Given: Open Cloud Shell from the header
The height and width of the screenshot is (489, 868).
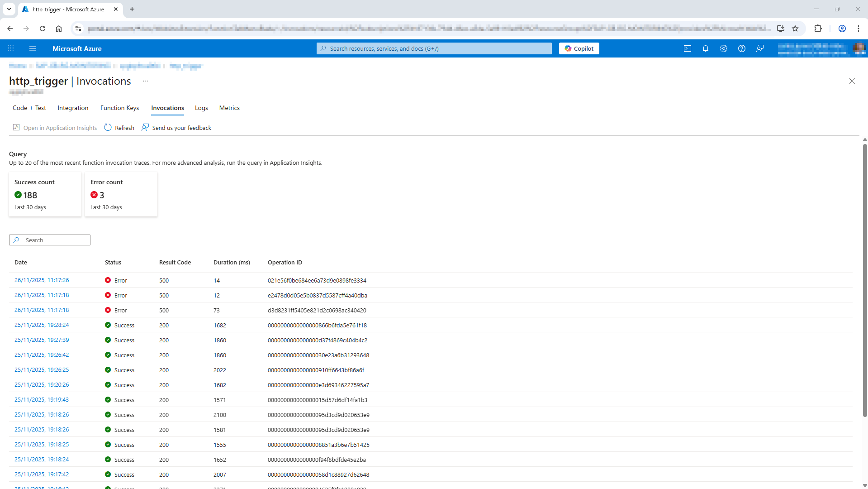Looking at the screenshot, I should pos(688,48).
